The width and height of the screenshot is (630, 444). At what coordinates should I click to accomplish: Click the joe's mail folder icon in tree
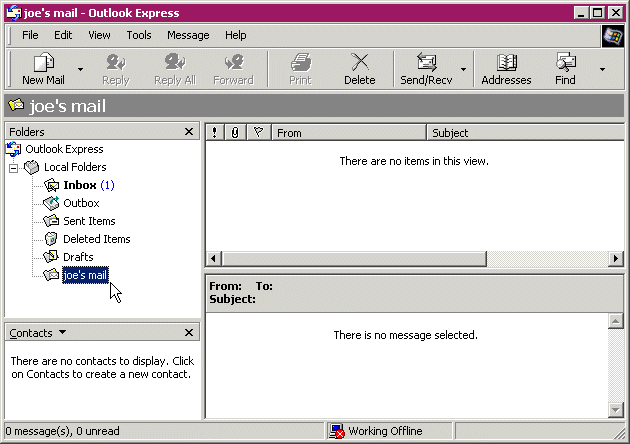coord(51,275)
